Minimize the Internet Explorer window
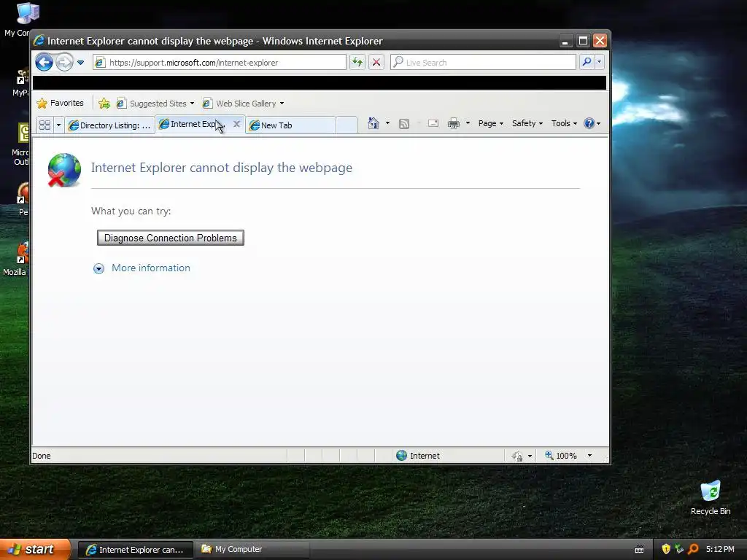This screenshot has height=560, width=747. 565,41
